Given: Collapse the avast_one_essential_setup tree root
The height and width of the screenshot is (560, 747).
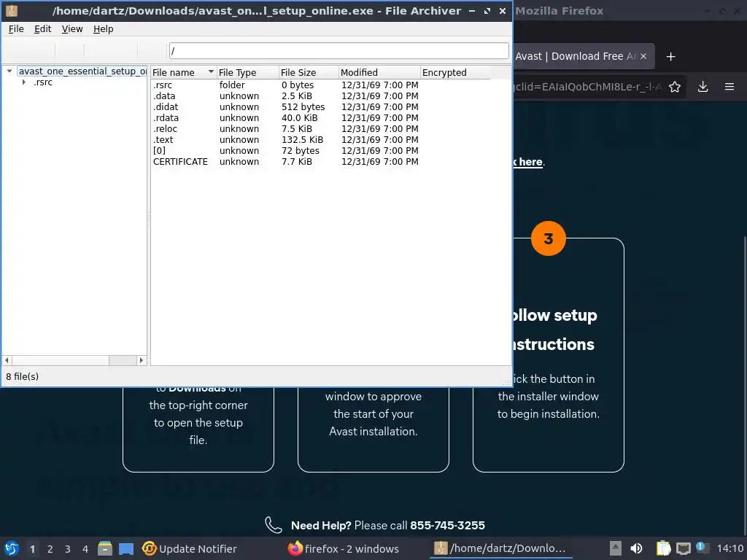Looking at the screenshot, I should coord(9,71).
